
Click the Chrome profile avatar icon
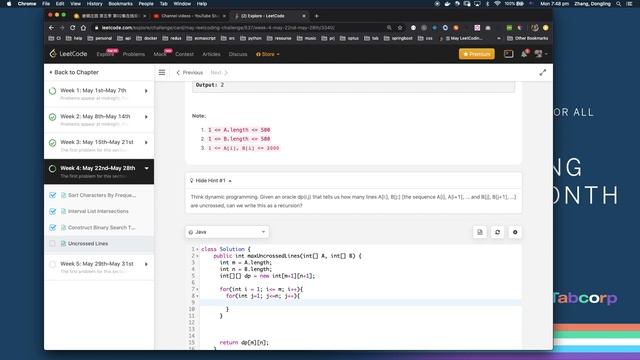535,27
